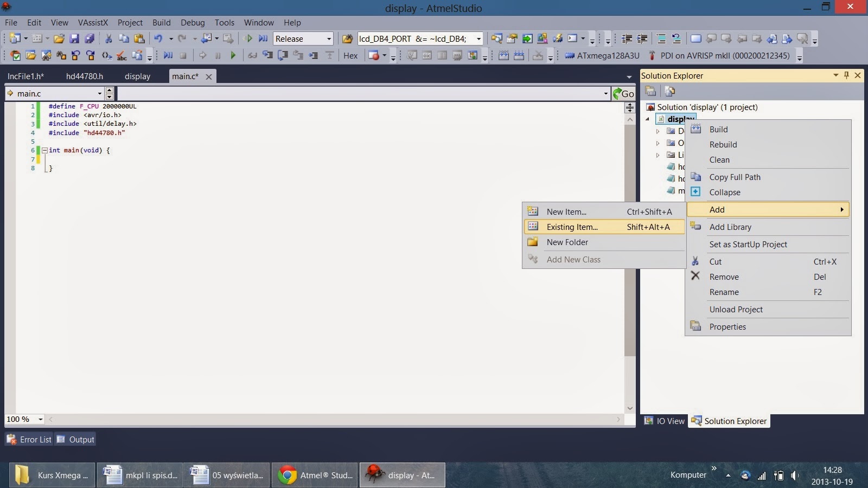Viewport: 868px width, 488px height.
Task: Click the Decrease Indent toolbar icon
Action: [627, 38]
